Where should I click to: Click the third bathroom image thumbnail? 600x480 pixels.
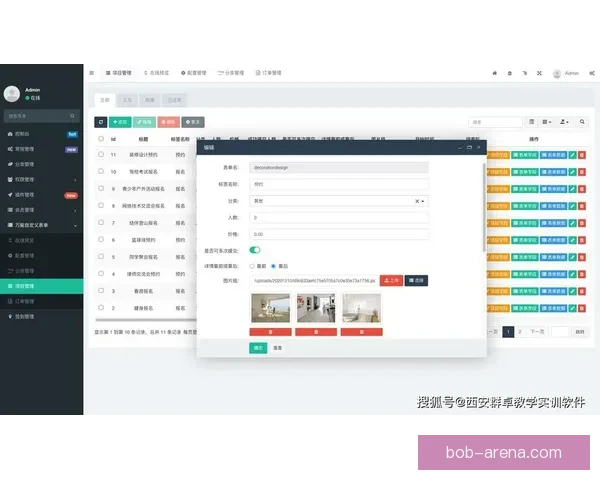pos(362,308)
